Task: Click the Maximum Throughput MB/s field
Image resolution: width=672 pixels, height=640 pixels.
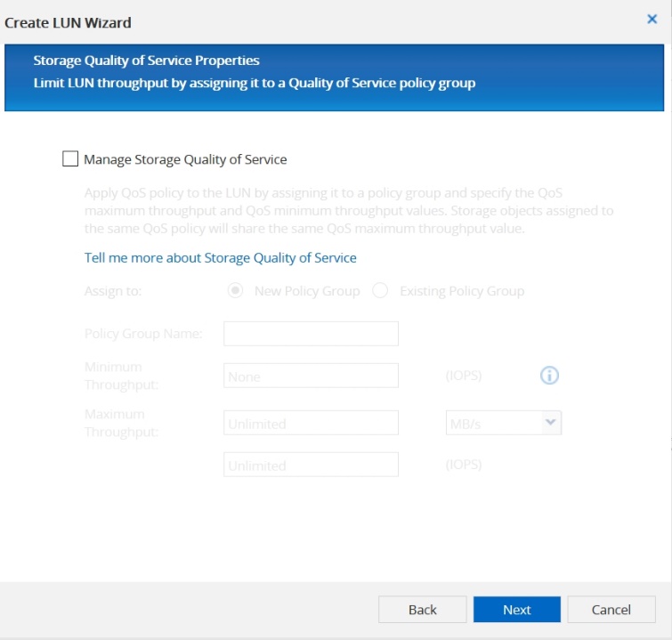Action: click(x=311, y=424)
